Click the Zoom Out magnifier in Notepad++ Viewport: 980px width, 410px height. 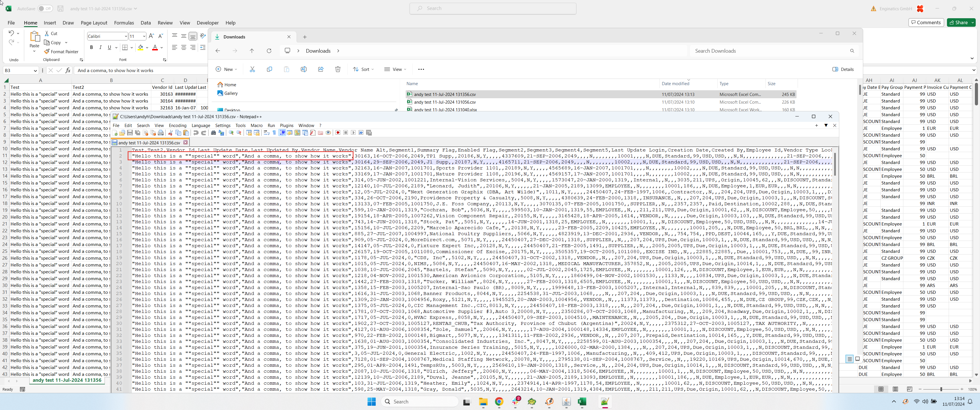click(x=239, y=133)
